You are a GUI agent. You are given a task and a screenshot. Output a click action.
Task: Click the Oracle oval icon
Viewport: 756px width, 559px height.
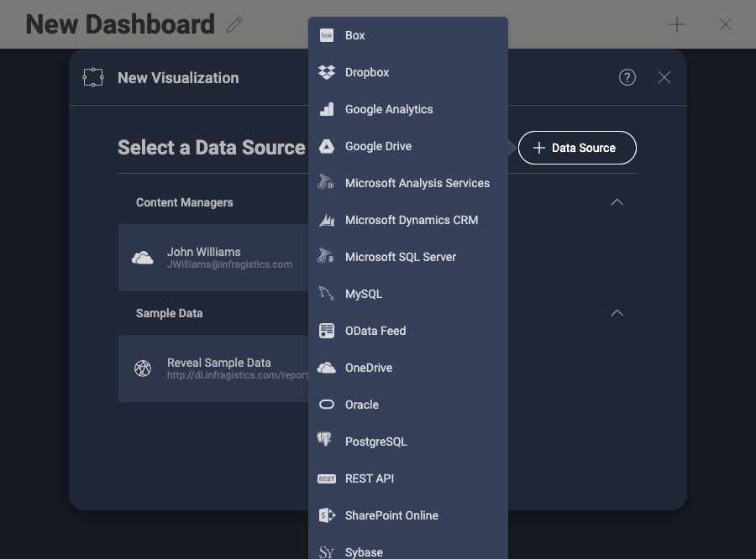[327, 405]
